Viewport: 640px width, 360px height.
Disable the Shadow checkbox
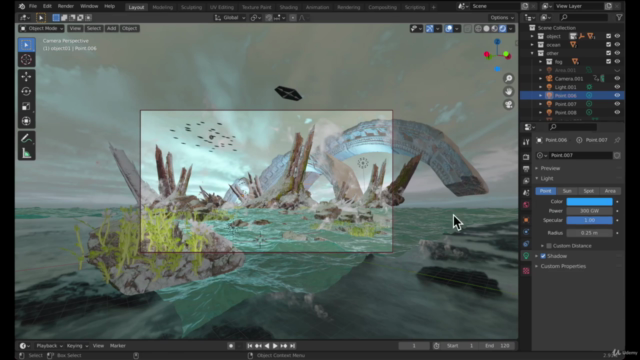543,256
